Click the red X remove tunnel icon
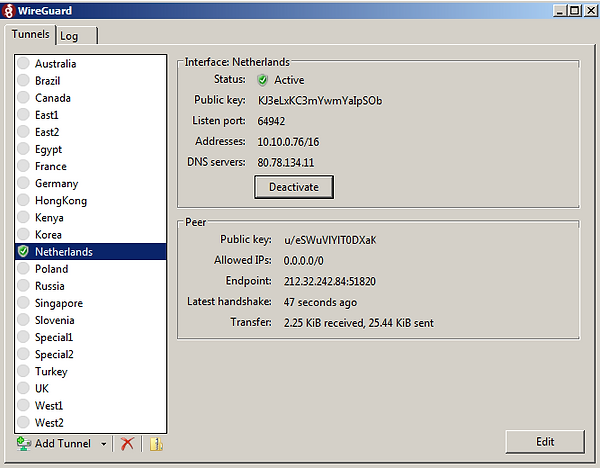The width and height of the screenshot is (600, 468). click(x=127, y=444)
